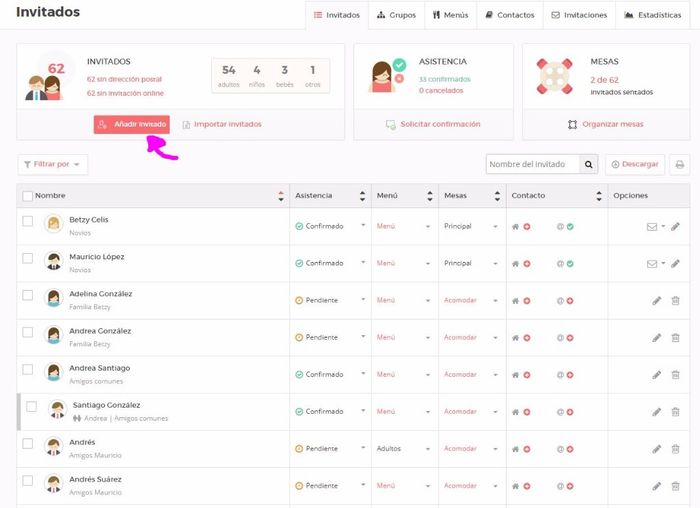
Task: Click the Nombre del invitado search field
Action: (x=533, y=164)
